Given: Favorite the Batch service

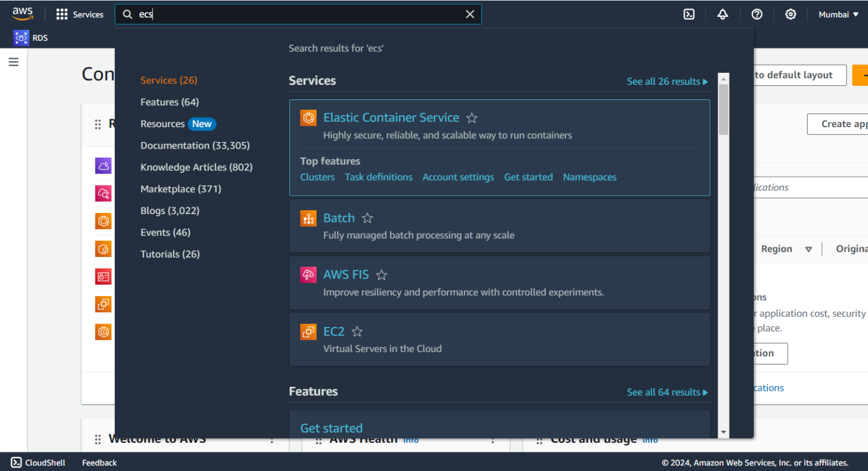Looking at the screenshot, I should click(x=367, y=217).
